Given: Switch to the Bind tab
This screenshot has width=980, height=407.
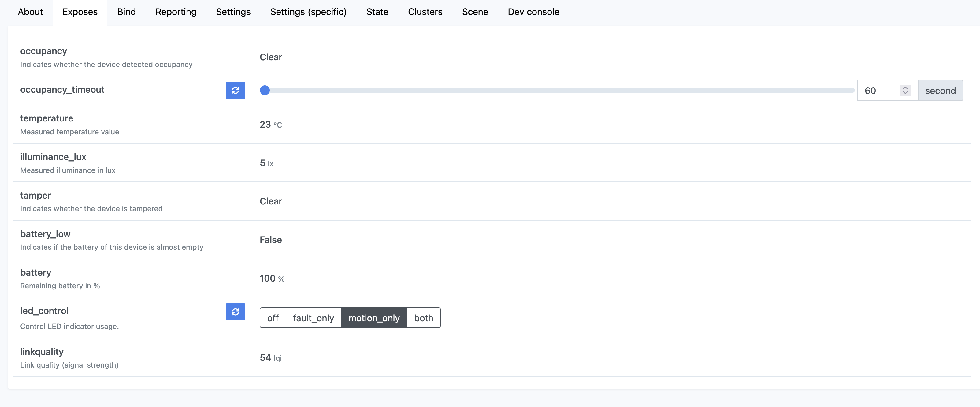Looking at the screenshot, I should tap(126, 12).
